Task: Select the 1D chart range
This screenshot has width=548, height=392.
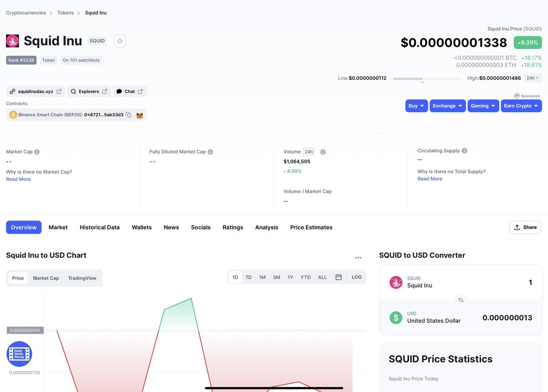Action: tap(235, 277)
